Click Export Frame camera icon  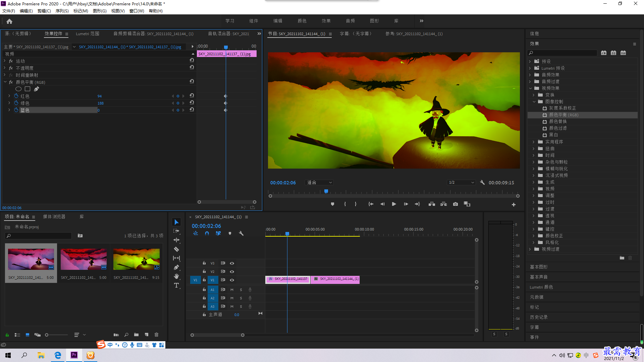[x=455, y=204]
